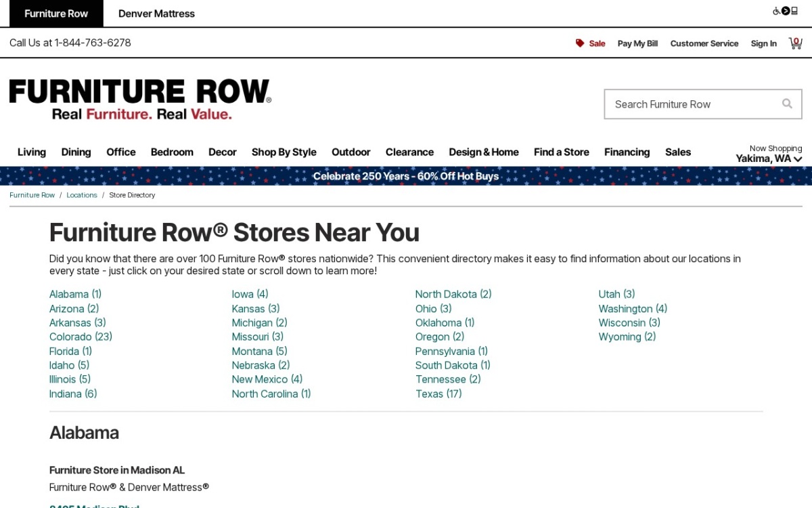Jump to Illinois (5) stores
Screen dimensions: 812x508
(x=70, y=379)
